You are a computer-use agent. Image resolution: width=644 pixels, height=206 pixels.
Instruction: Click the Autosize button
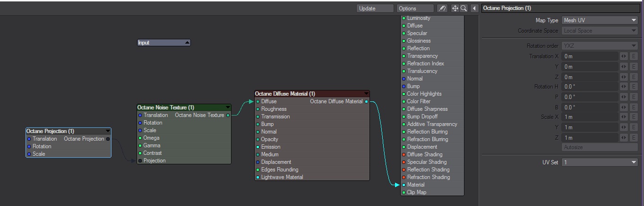tap(600, 147)
